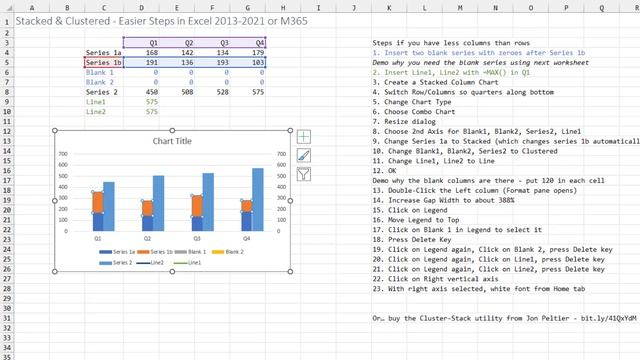Image resolution: width=640 pixels, height=360 pixels.
Task: Click step 3 Create a Stacked Column Chart
Action: (435, 82)
